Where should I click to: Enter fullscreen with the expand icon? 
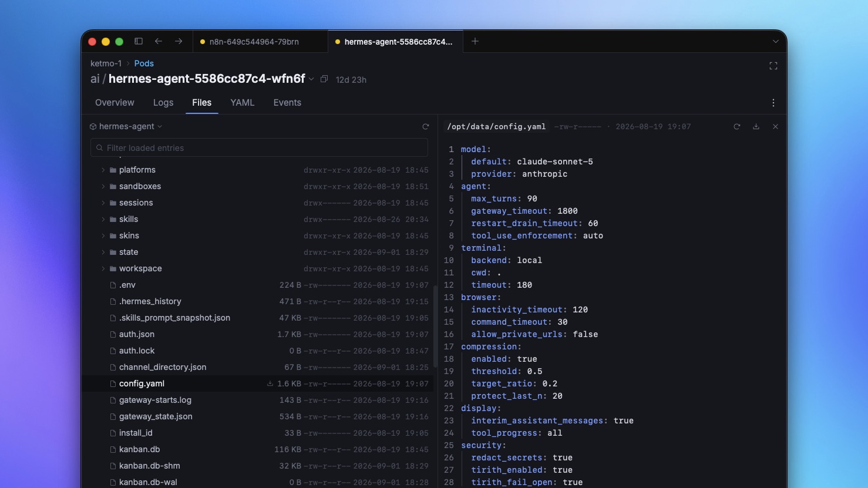[x=773, y=66]
